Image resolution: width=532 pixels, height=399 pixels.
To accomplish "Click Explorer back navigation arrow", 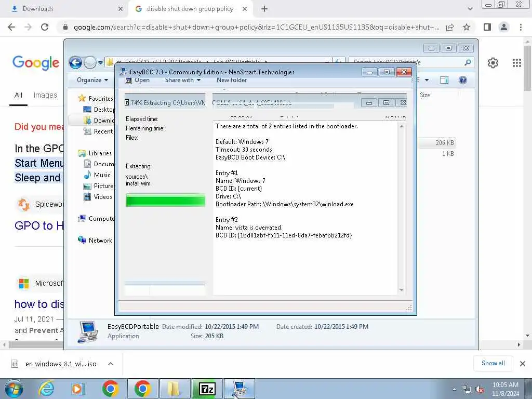I will pyautogui.click(x=75, y=62).
